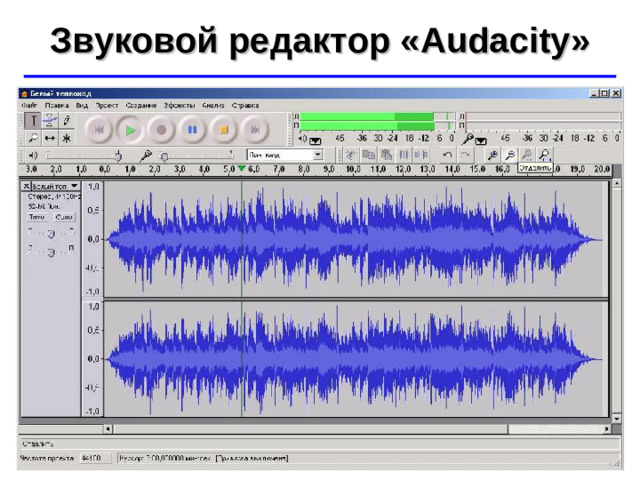
Task: Click the Trim outside selection icon
Action: pyautogui.click(x=404, y=155)
